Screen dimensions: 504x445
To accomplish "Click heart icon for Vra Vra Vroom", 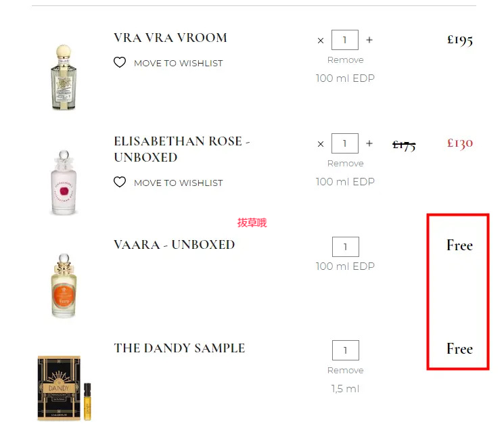I will click(120, 62).
